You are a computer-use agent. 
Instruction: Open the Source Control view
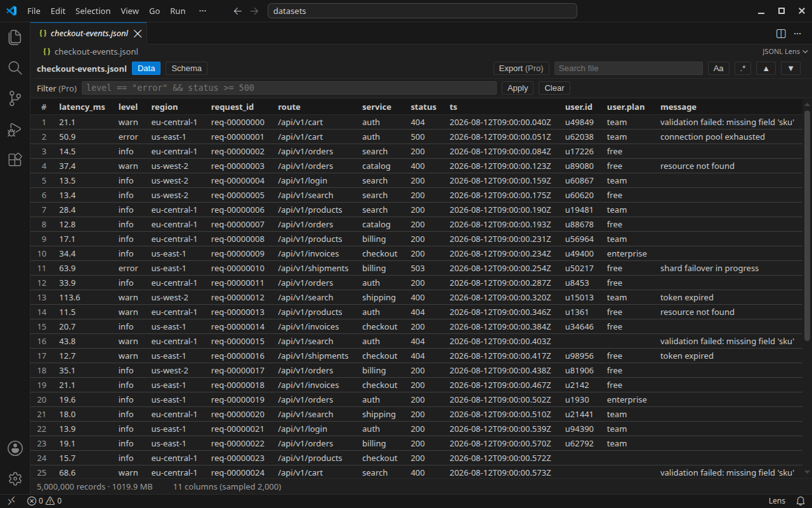[x=15, y=98]
